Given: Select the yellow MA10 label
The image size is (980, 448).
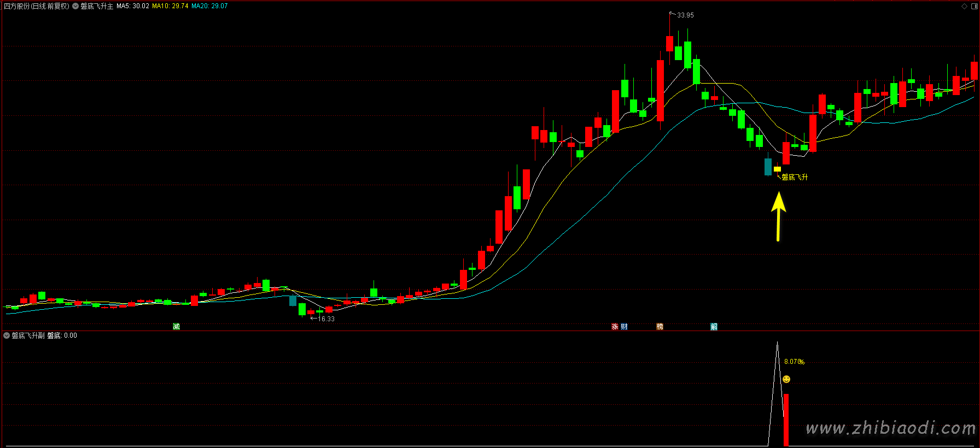Looking at the screenshot, I should [170, 6].
